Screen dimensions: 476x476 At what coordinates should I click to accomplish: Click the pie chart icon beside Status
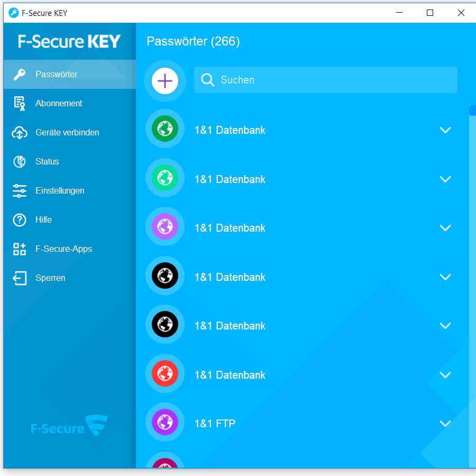(x=20, y=161)
